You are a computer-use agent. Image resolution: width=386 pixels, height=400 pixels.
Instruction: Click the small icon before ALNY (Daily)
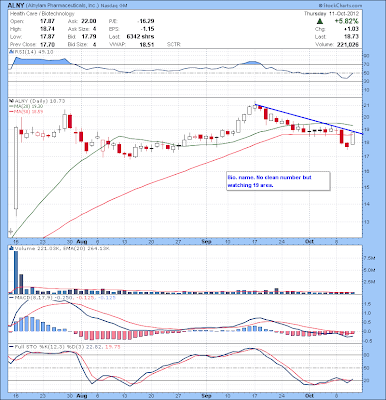coord(11,101)
